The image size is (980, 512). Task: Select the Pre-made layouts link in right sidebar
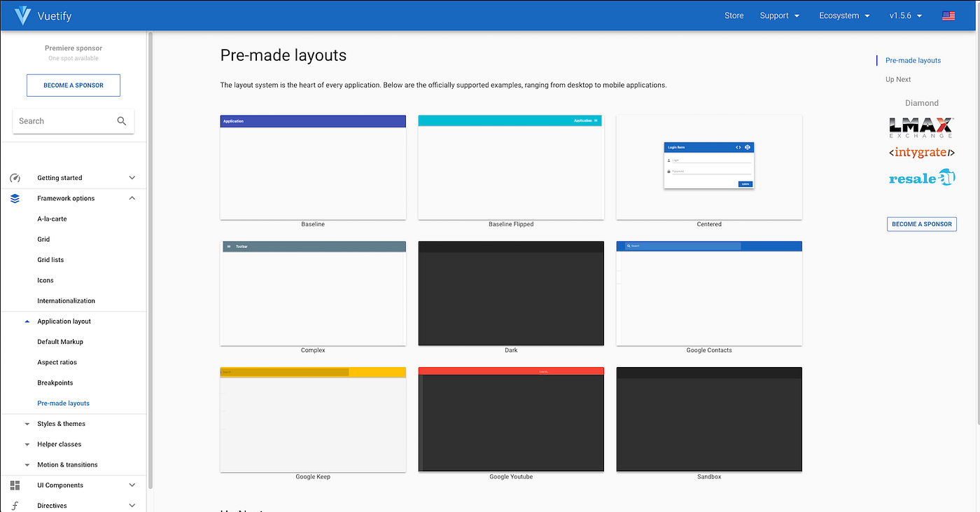[912, 60]
